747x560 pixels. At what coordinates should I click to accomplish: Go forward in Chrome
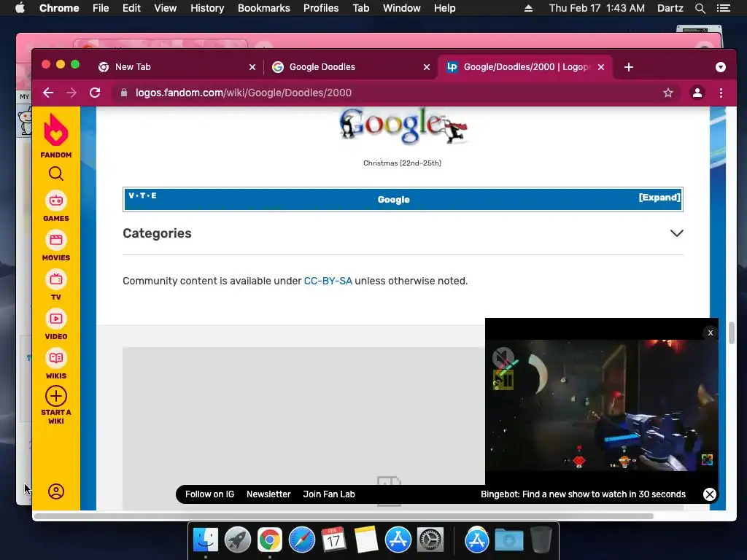[x=71, y=93]
